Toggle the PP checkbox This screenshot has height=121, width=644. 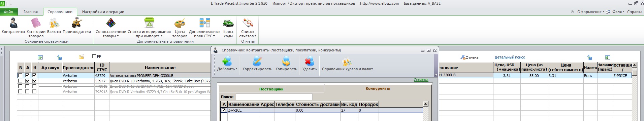(x=94, y=56)
